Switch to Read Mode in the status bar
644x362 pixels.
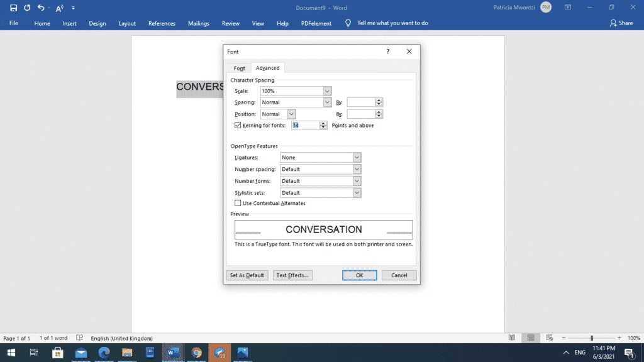pos(513,337)
